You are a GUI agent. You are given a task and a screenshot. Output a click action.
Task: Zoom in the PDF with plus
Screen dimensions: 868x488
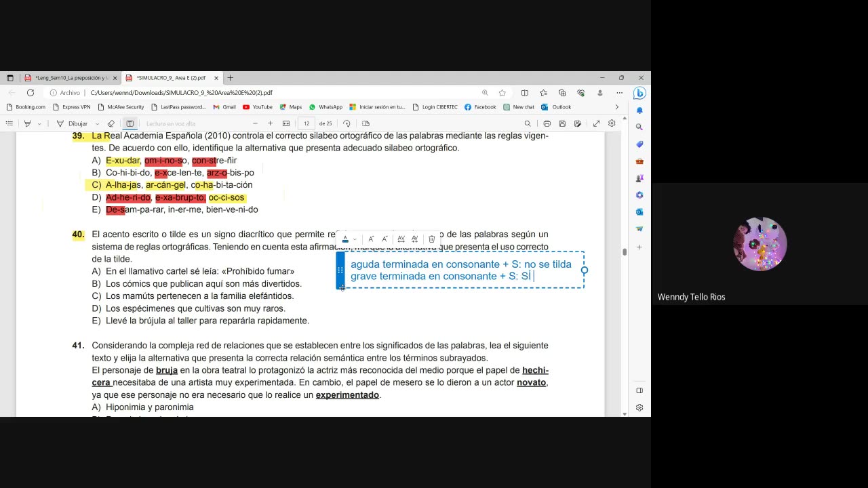(270, 123)
